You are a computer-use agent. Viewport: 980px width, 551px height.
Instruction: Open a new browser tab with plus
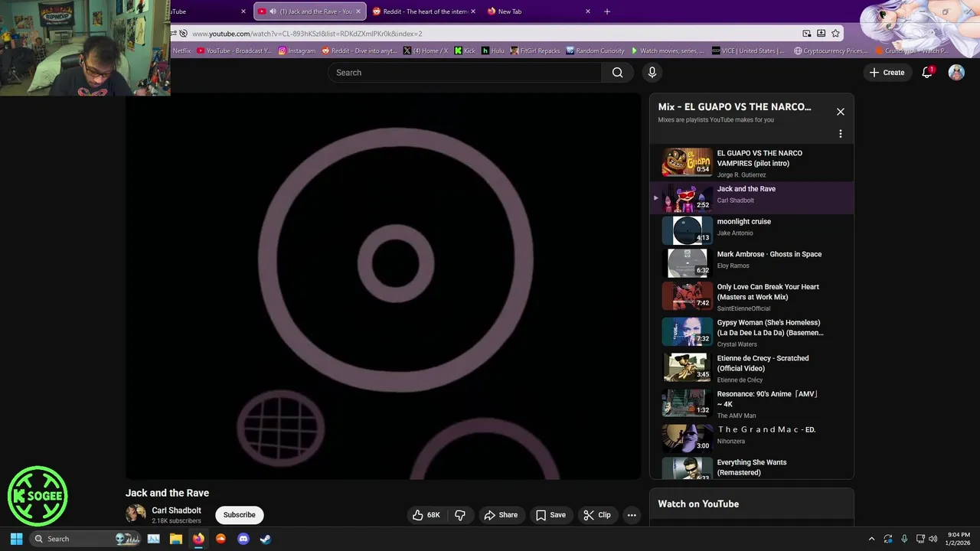pos(607,11)
